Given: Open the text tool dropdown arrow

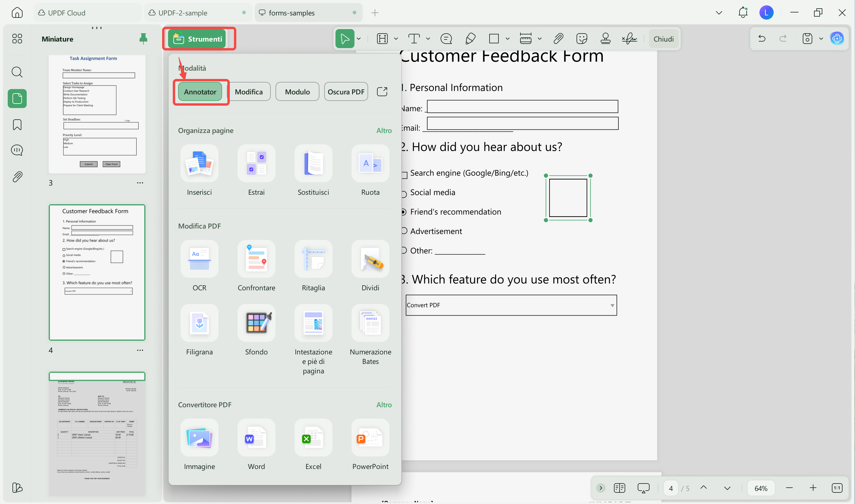Looking at the screenshot, I should 428,39.
